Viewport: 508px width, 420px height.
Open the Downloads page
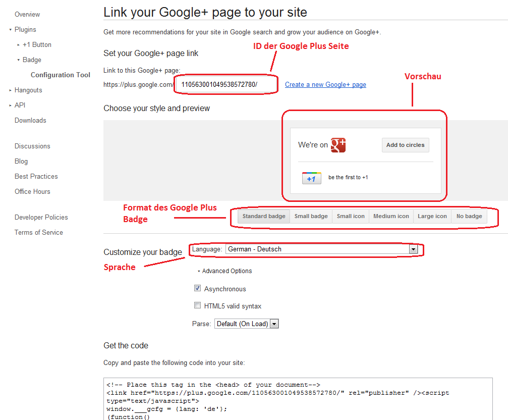30,120
